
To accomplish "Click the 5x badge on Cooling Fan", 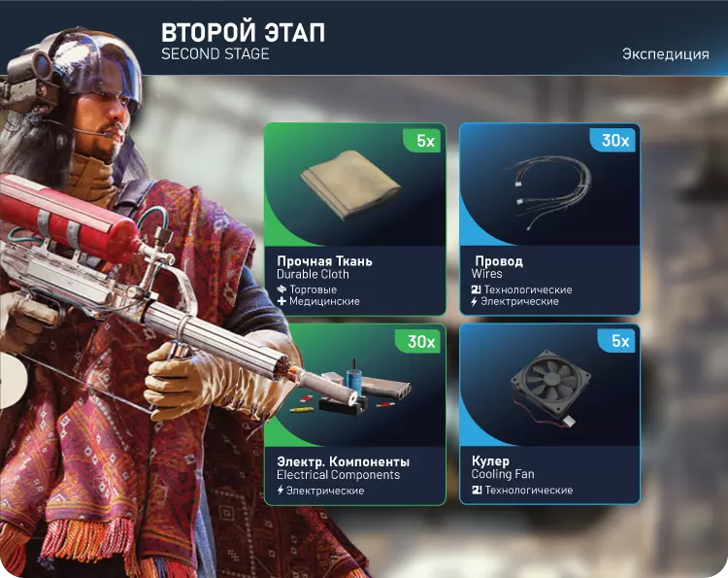I will pyautogui.click(x=619, y=341).
